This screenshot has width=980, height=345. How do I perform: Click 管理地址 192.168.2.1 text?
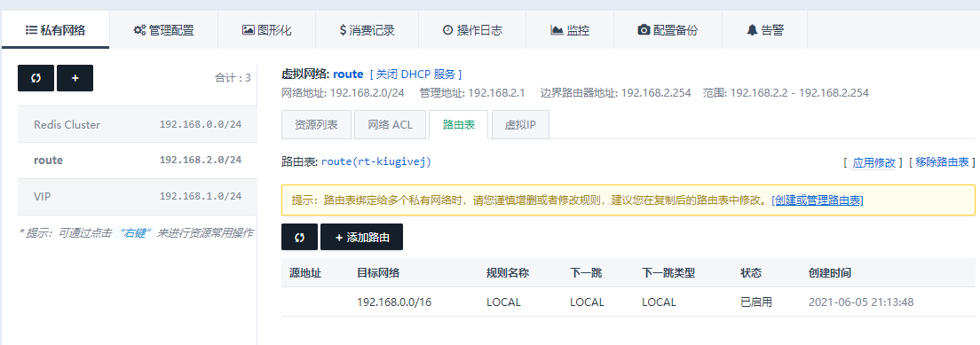472,93
